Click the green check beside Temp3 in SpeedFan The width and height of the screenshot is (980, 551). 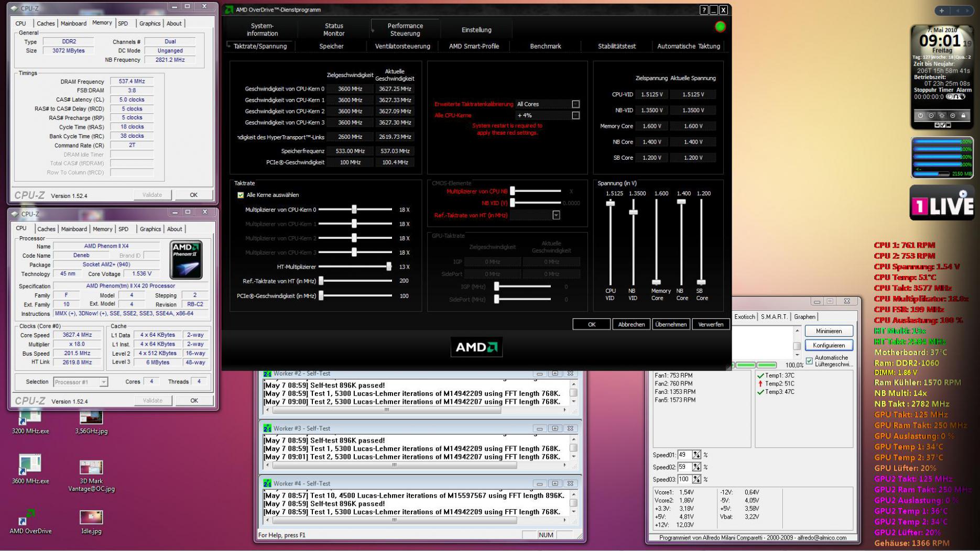[760, 392]
